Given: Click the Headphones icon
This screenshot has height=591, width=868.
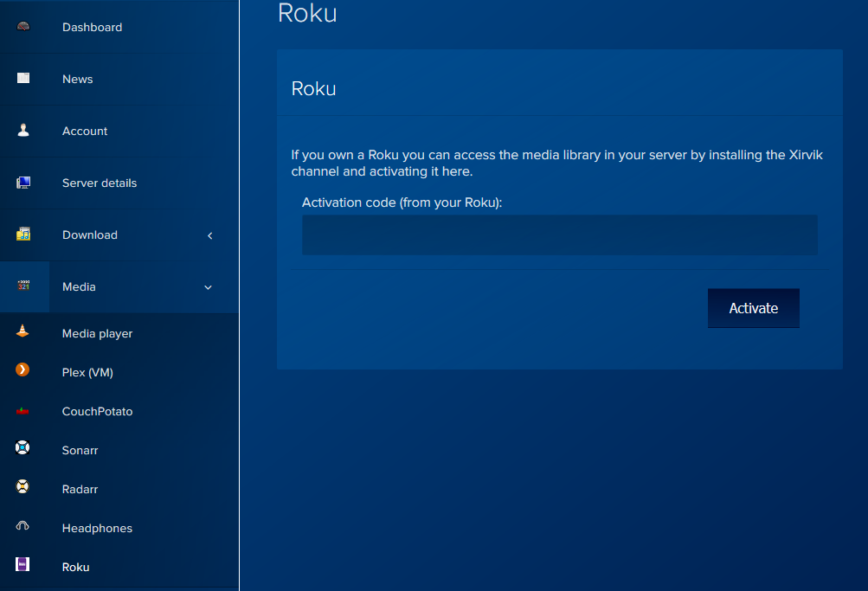Looking at the screenshot, I should tap(23, 526).
